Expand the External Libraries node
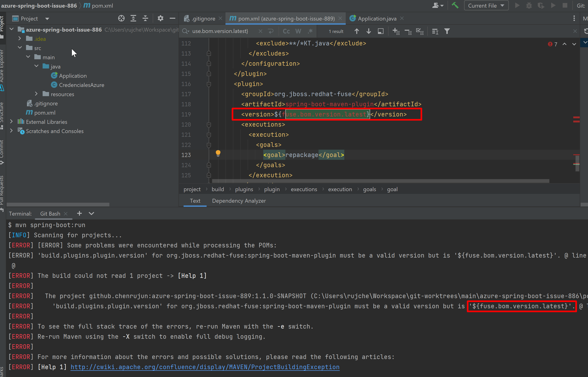The height and width of the screenshot is (377, 588). pyautogui.click(x=11, y=122)
